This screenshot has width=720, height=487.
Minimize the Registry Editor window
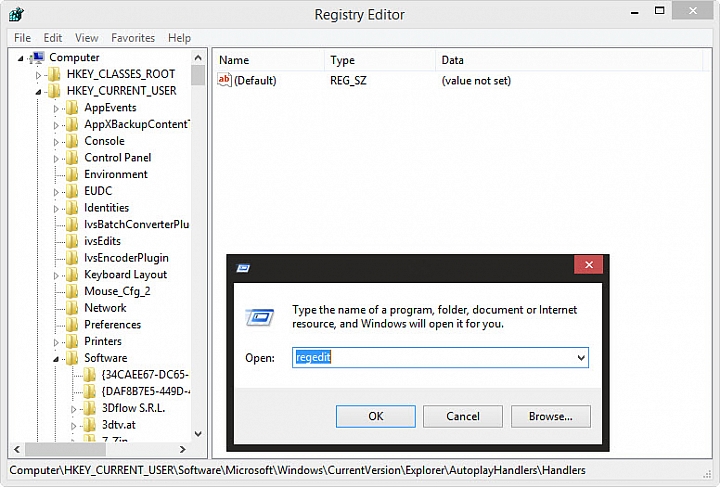tap(635, 12)
